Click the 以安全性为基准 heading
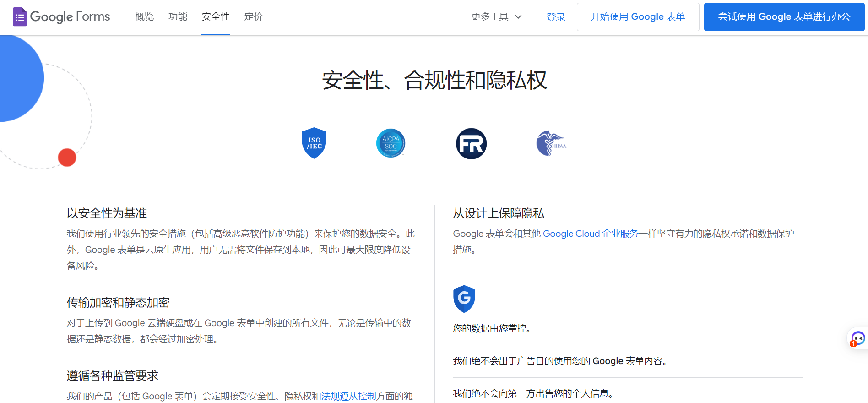Image resolution: width=868 pixels, height=403 pixels. (107, 213)
